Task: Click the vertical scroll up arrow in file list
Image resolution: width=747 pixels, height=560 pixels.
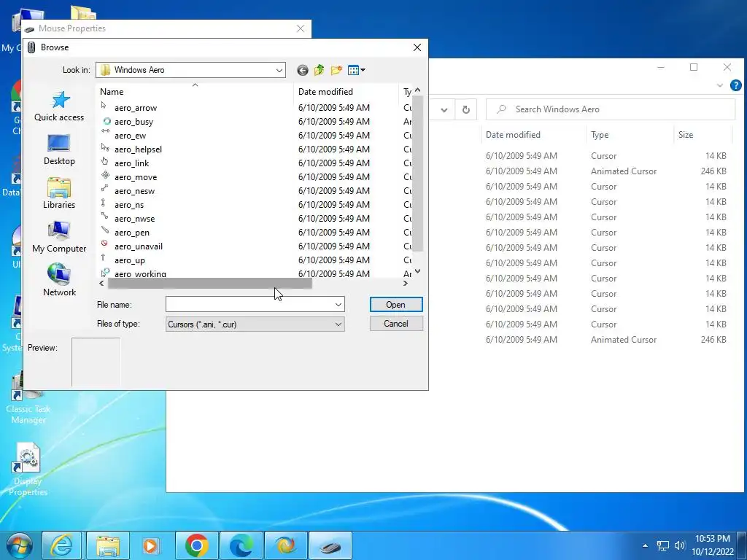Action: coord(418,90)
